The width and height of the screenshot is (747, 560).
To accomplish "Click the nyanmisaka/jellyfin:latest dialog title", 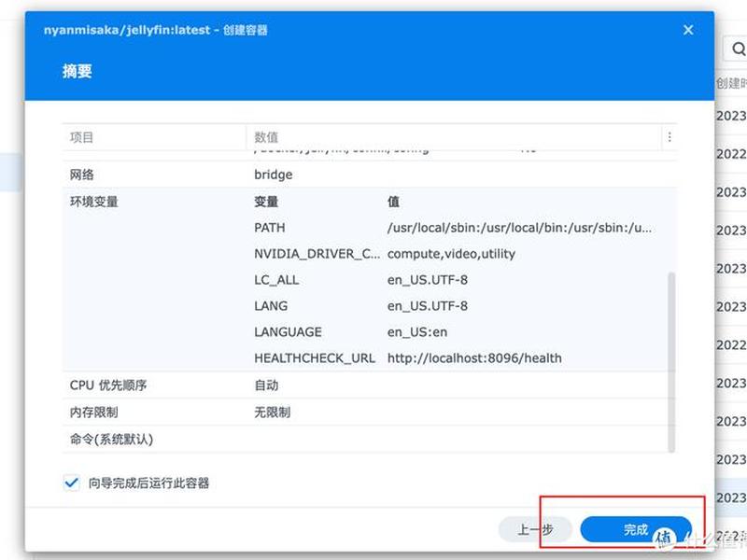I will (x=156, y=30).
